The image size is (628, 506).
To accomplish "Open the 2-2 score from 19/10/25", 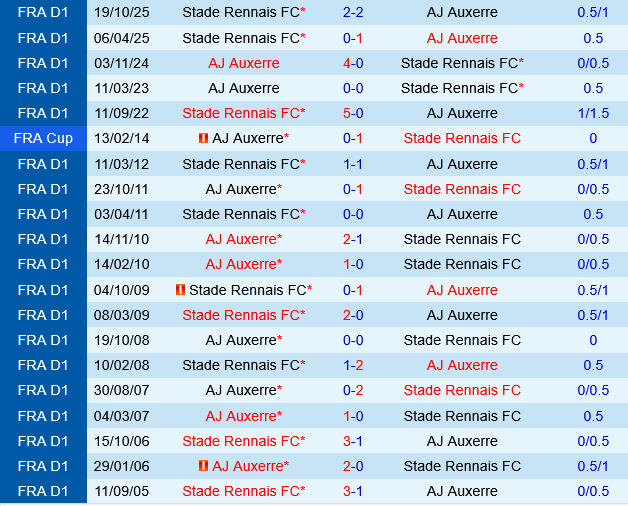I will [x=353, y=13].
